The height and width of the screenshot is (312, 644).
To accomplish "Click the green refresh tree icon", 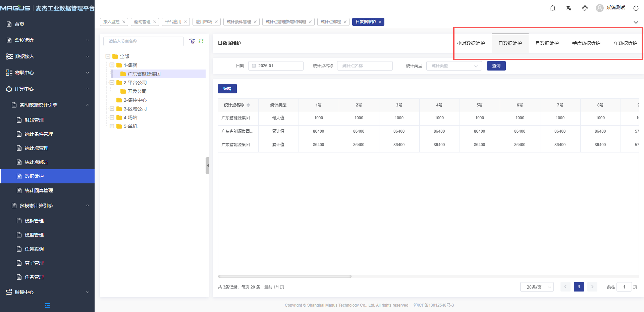I will coord(201,41).
